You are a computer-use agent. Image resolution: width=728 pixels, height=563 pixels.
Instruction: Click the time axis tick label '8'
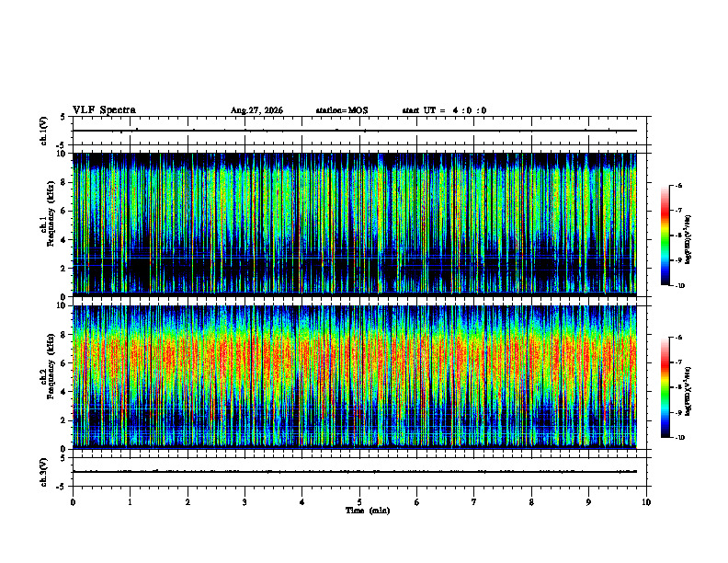(531, 502)
